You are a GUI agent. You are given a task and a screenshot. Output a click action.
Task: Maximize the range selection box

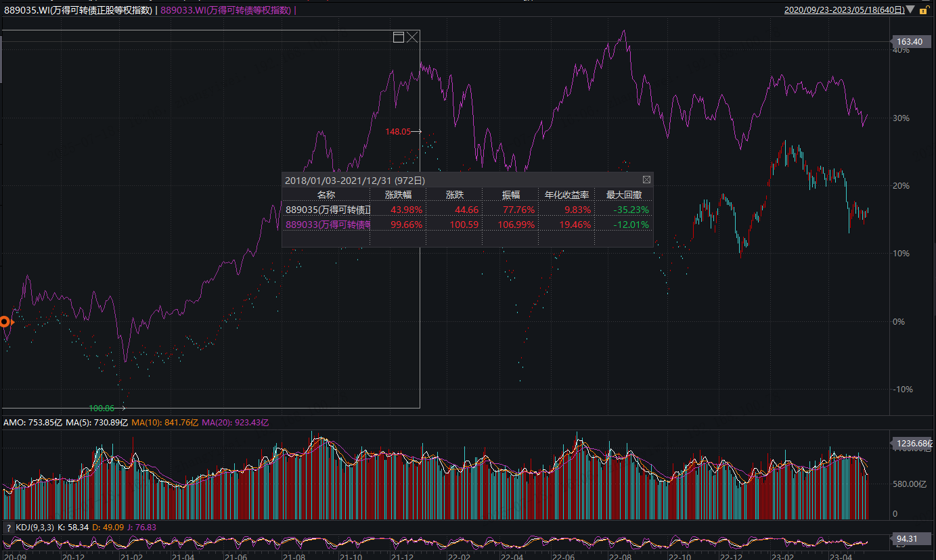point(399,37)
